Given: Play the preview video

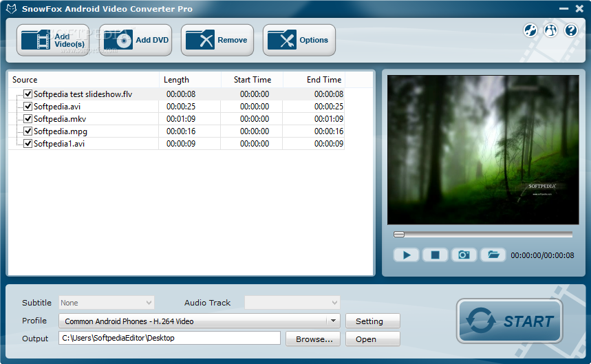Looking at the screenshot, I should 407,255.
